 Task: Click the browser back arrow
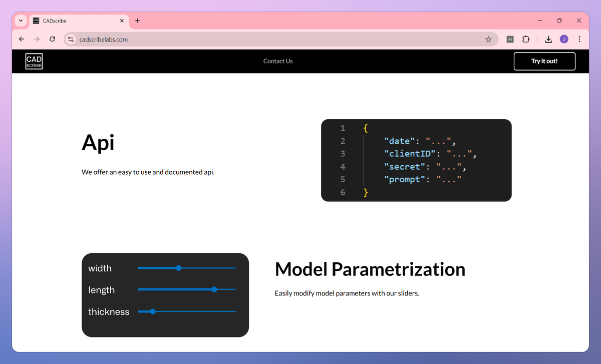coord(21,39)
